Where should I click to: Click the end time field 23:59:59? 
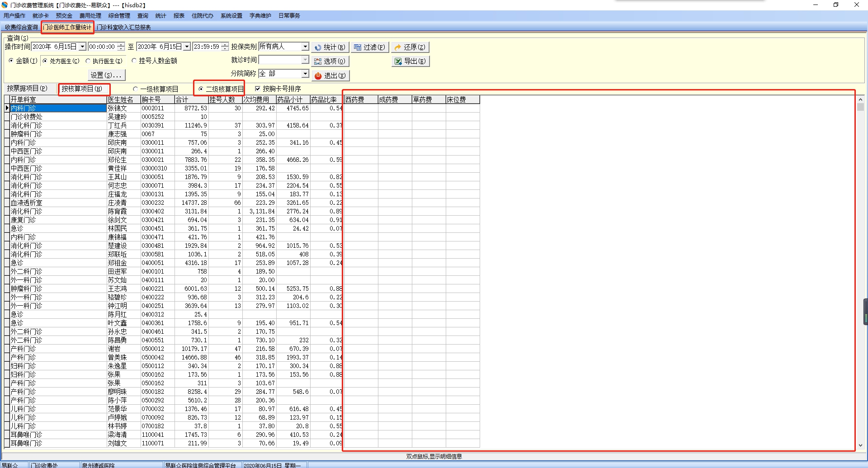(207, 47)
